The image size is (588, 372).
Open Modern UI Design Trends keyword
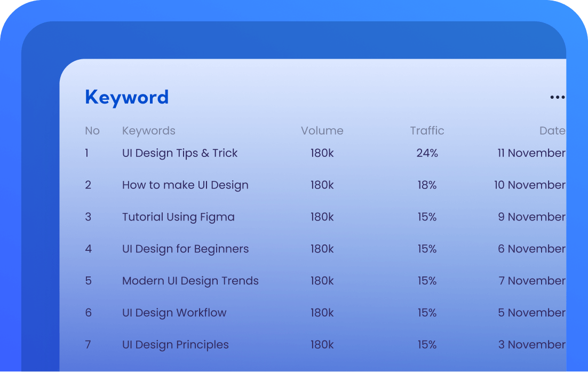(190, 281)
